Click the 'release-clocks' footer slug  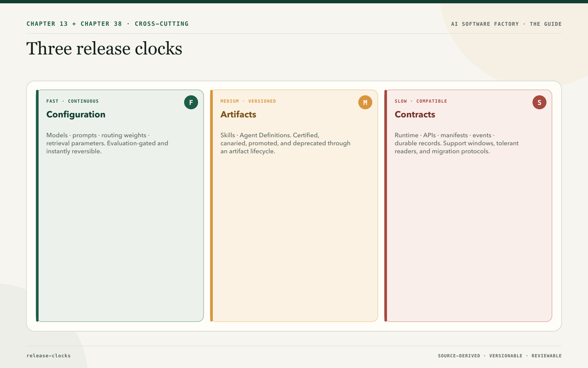49,356
